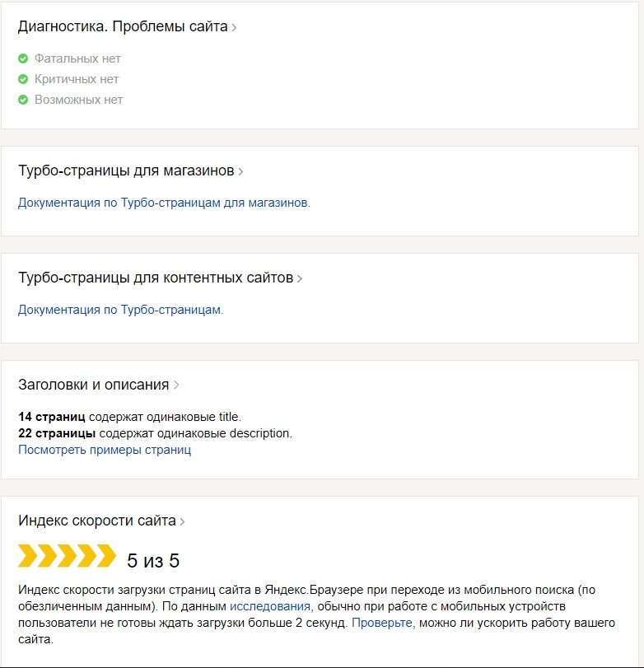Image resolution: width=644 pixels, height=668 pixels.
Task: Open Документация по Турбо-страницам для магазинов link
Action: click(164, 203)
